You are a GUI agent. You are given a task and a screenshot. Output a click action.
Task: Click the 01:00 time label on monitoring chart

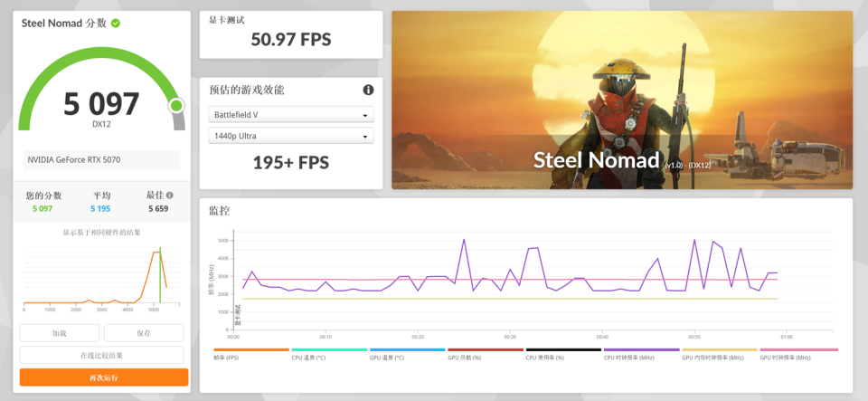coord(787,336)
